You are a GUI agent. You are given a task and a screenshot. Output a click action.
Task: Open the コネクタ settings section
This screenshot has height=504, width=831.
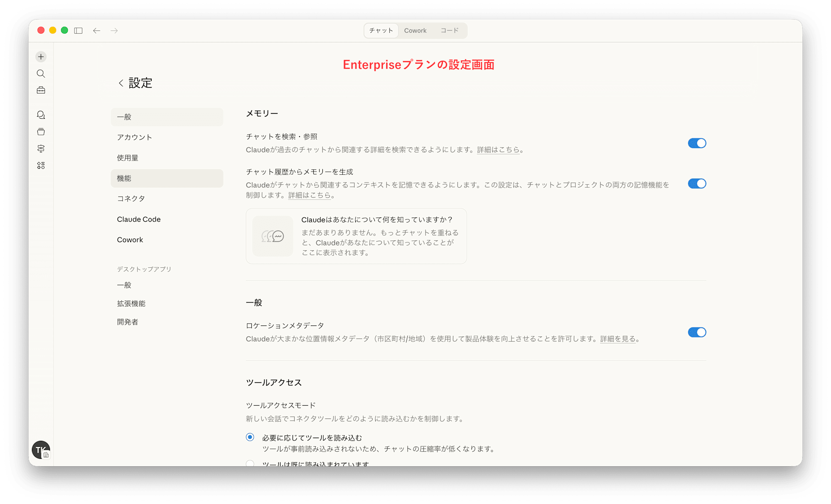point(131,198)
